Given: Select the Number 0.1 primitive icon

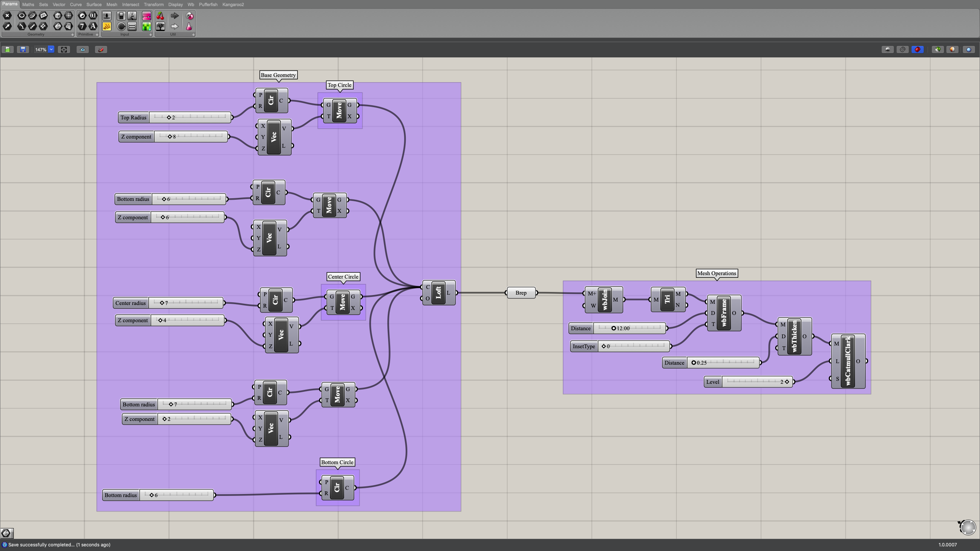Looking at the screenshot, I should tap(93, 16).
